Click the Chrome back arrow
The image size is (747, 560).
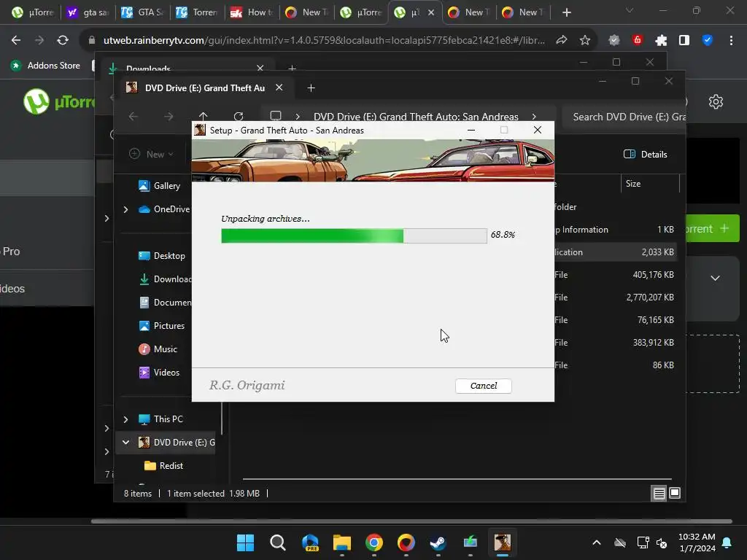click(16, 41)
